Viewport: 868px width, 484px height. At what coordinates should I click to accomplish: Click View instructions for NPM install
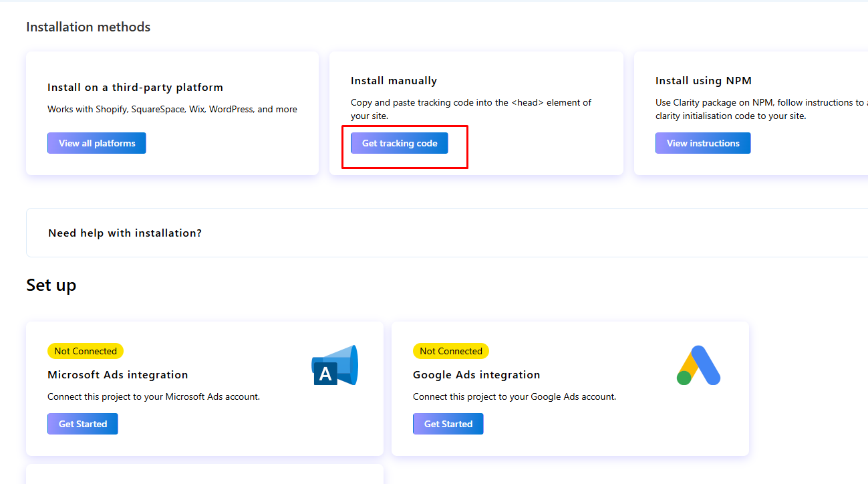(x=703, y=143)
